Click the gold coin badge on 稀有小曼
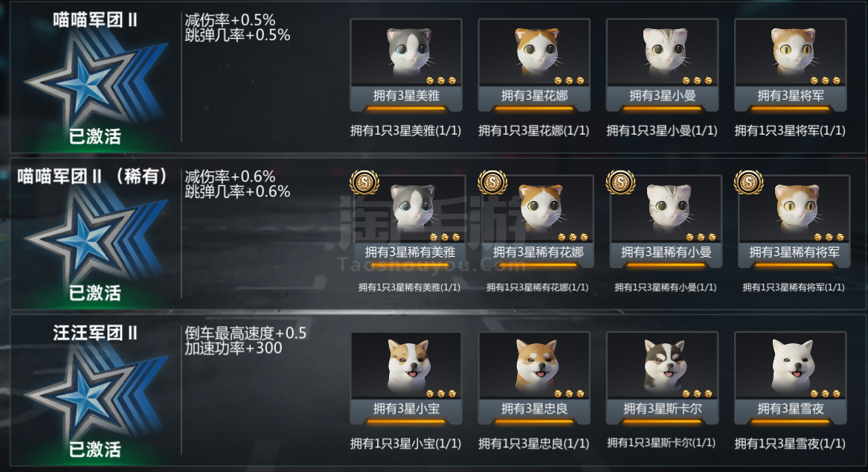Screen dimensions: 868x472 pos(620,182)
